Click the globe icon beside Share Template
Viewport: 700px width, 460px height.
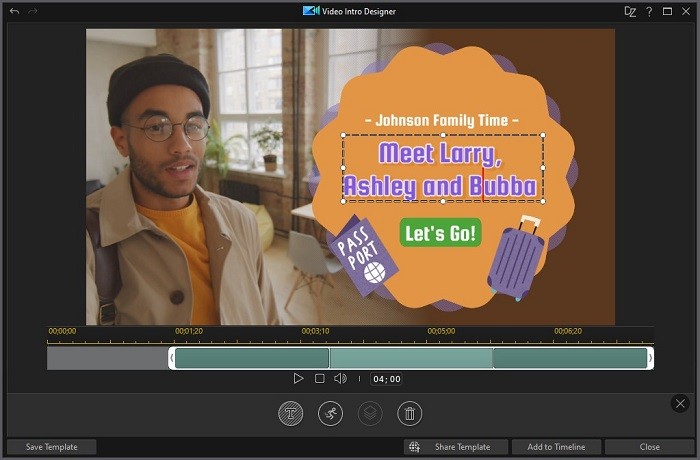click(414, 447)
